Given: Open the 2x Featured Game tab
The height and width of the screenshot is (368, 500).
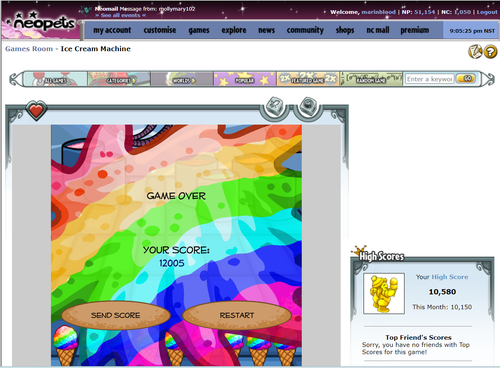Looking at the screenshot, I should click(x=308, y=79).
